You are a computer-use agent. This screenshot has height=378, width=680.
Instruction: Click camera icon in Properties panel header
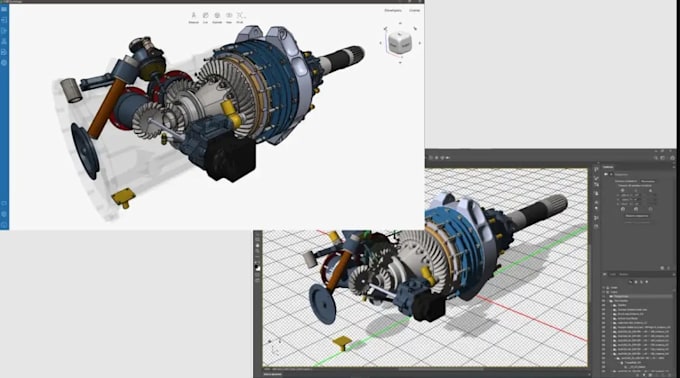click(x=606, y=174)
